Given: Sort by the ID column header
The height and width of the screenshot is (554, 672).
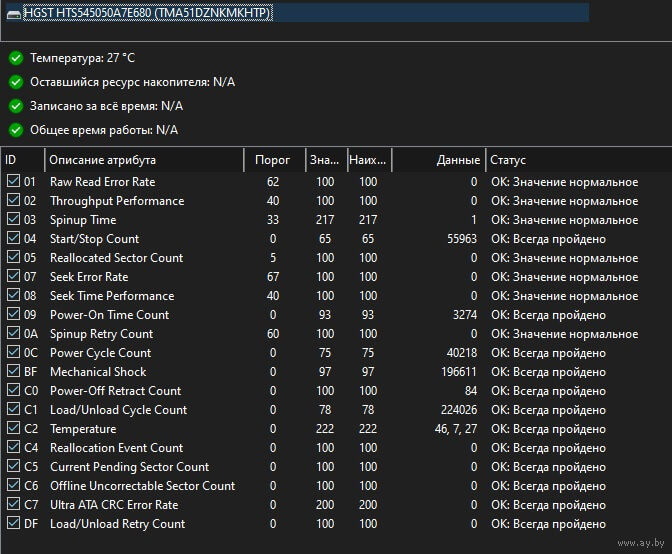Looking at the screenshot, I should pyautogui.click(x=23, y=160).
